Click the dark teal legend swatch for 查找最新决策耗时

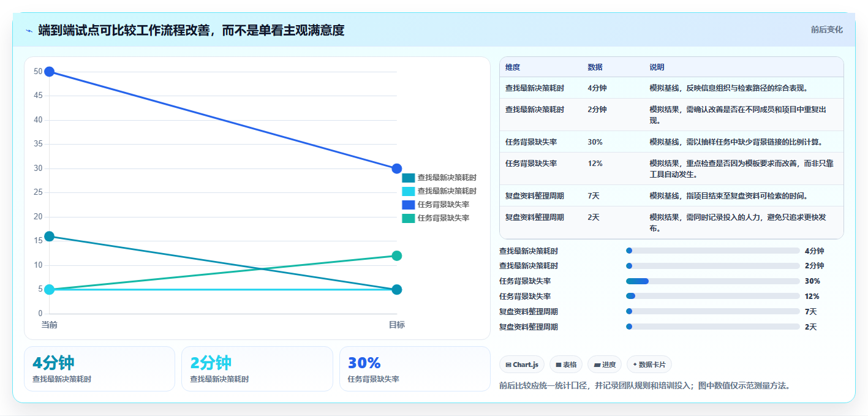(x=409, y=178)
